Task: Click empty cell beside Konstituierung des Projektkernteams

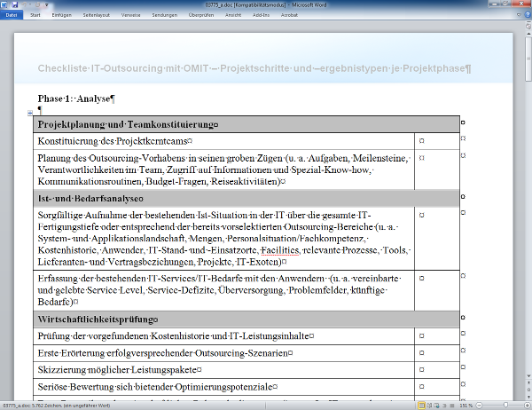Action: [437, 140]
